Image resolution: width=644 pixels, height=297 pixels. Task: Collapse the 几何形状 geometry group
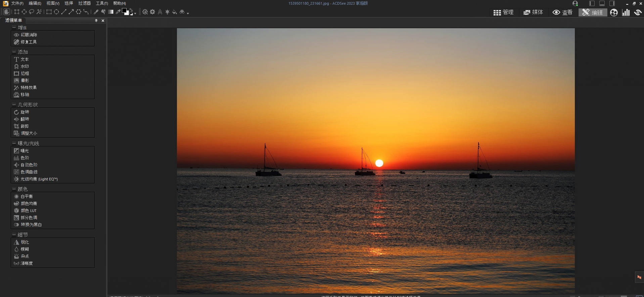[14, 105]
